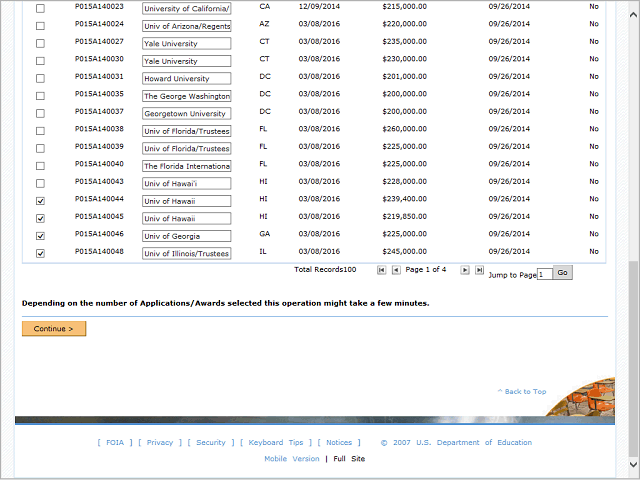Viewport: 640px width, 480px height.
Task: Click award number P015A140037
Action: point(99,111)
